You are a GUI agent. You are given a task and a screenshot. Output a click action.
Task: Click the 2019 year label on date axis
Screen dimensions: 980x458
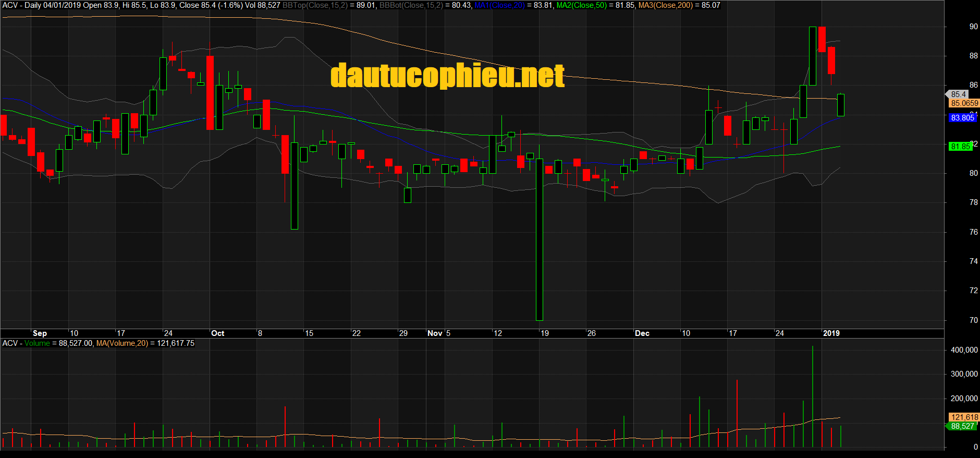click(831, 333)
